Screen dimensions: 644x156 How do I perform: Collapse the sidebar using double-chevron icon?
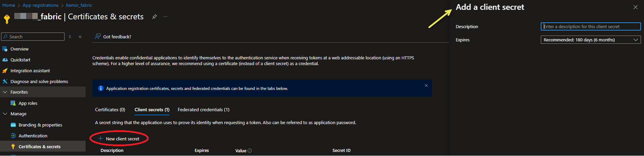[x=80, y=37]
